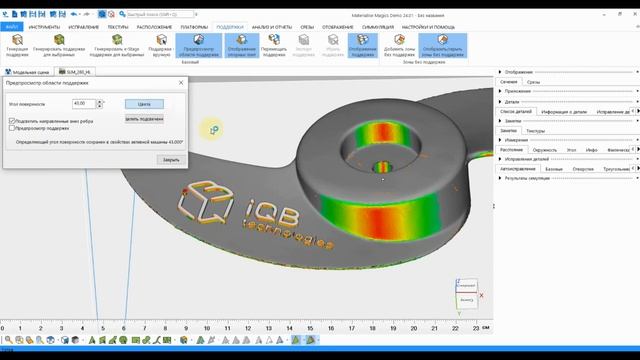Image resolution: width=640 pixels, height=360 pixels.
Task: Close the Предпросмотр области поддержек dialog
Action: pos(181,82)
